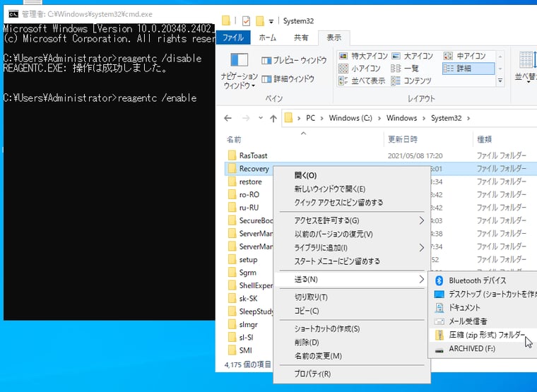537x392 pixels.
Task: Select the slmgr folder
Action: [x=248, y=325]
